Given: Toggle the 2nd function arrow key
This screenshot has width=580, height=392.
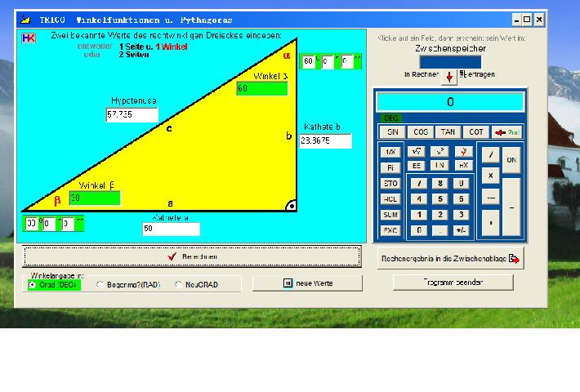Looking at the screenshot, I should 507,132.
